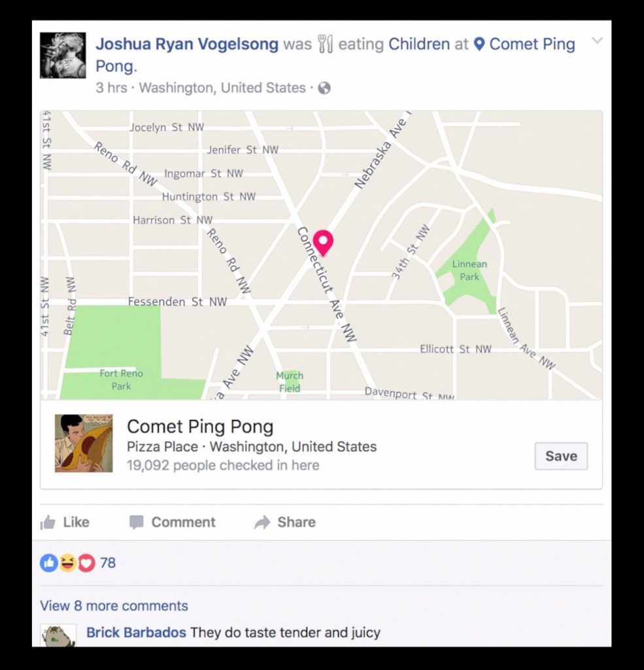Click the laughing Haha reaction icon
The image size is (644, 670).
pyautogui.click(x=67, y=563)
